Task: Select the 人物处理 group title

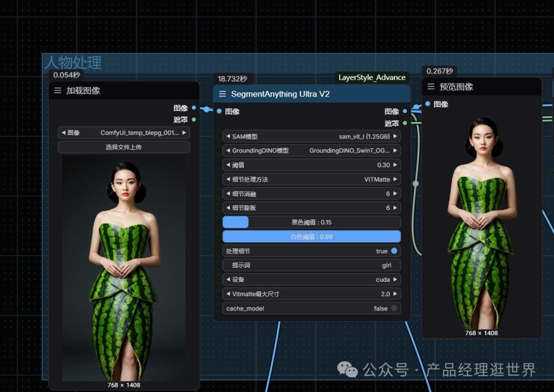Action: coord(73,63)
